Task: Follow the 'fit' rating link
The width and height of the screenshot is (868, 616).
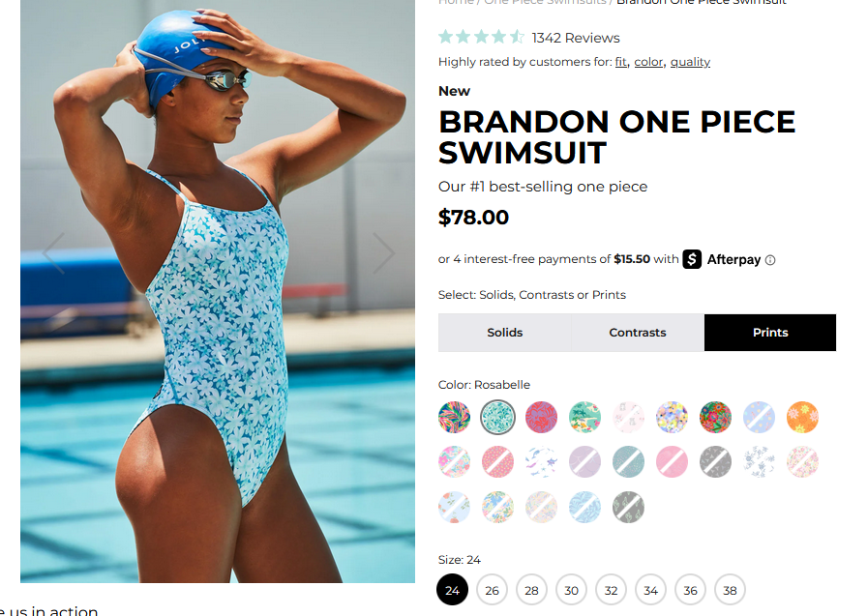Action: tap(621, 62)
